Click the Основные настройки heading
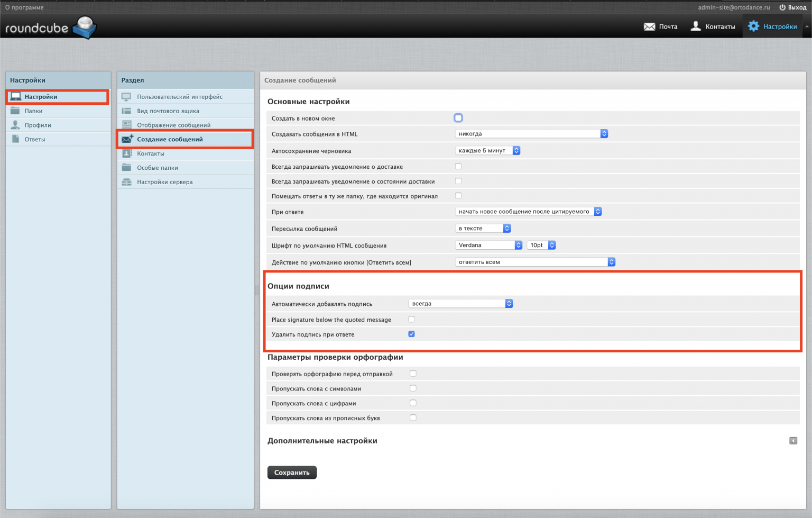 (308, 102)
